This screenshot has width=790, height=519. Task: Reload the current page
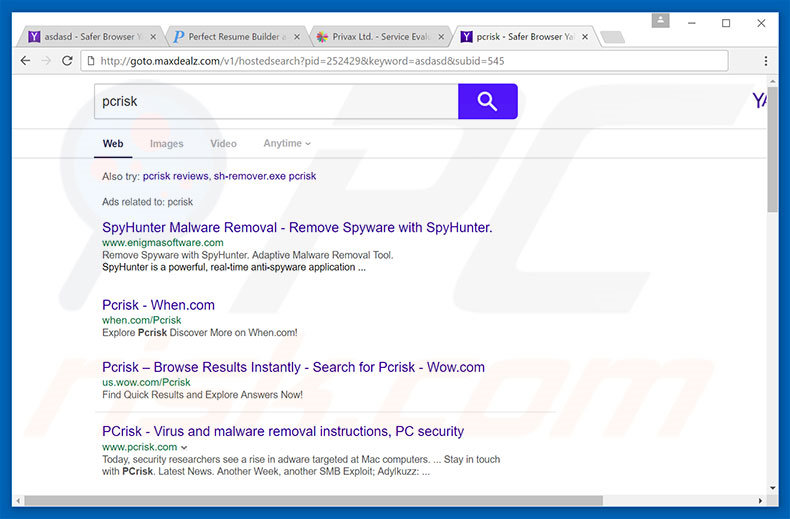click(67, 61)
